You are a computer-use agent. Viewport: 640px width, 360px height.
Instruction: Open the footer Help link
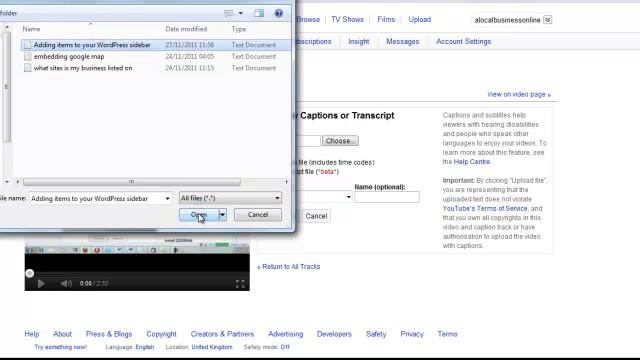(32, 334)
